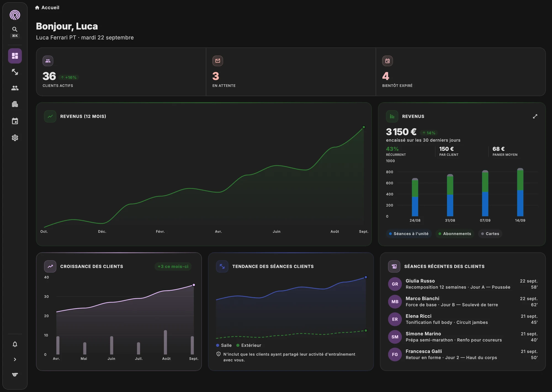Toggle the Cartes legend filter
This screenshot has height=392, width=552.
click(x=490, y=234)
